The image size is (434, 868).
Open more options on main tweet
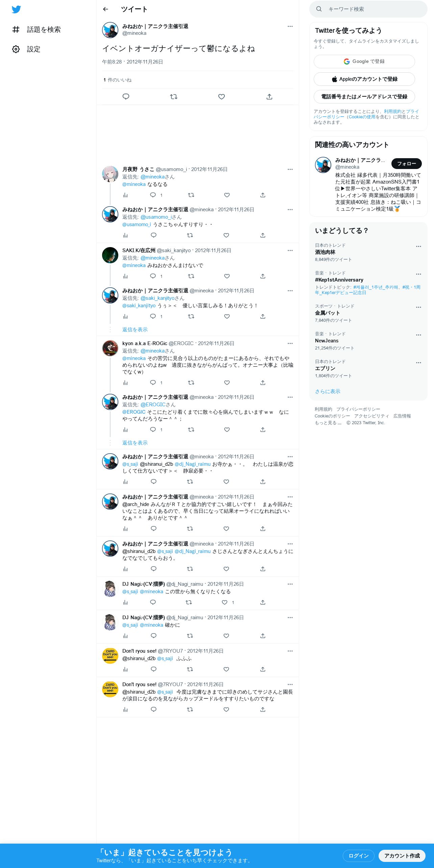click(290, 26)
